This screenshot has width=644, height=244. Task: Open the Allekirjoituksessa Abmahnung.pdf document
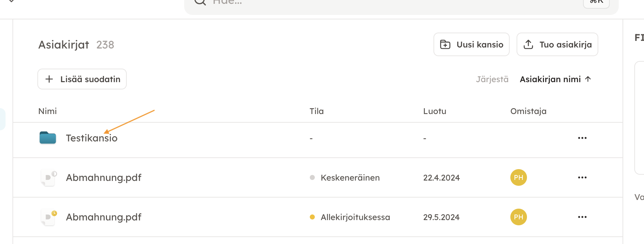pyautogui.click(x=104, y=217)
